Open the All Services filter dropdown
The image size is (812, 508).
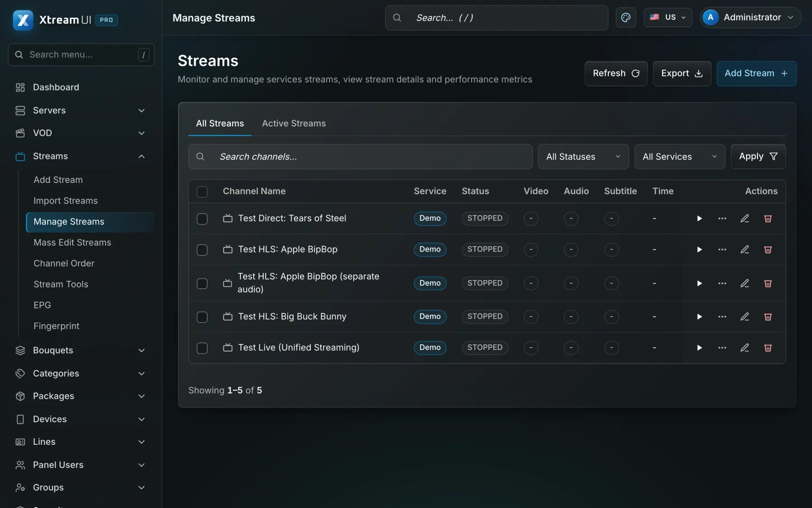(680, 157)
